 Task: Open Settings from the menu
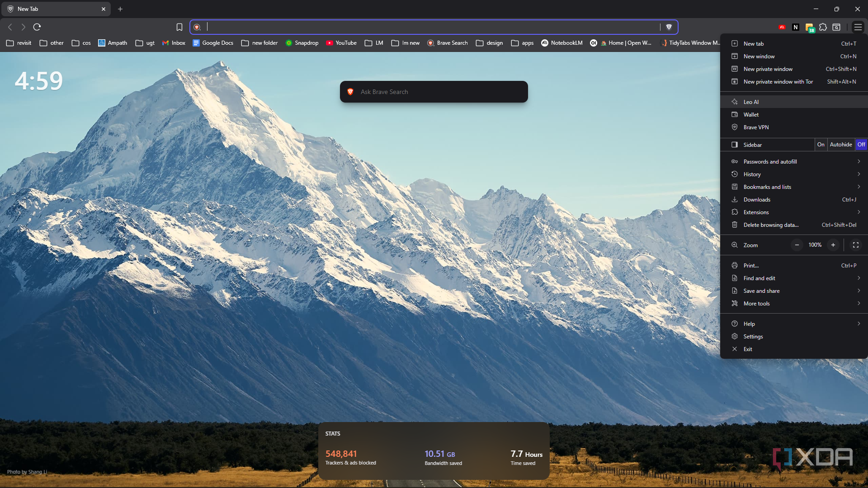[794, 337]
